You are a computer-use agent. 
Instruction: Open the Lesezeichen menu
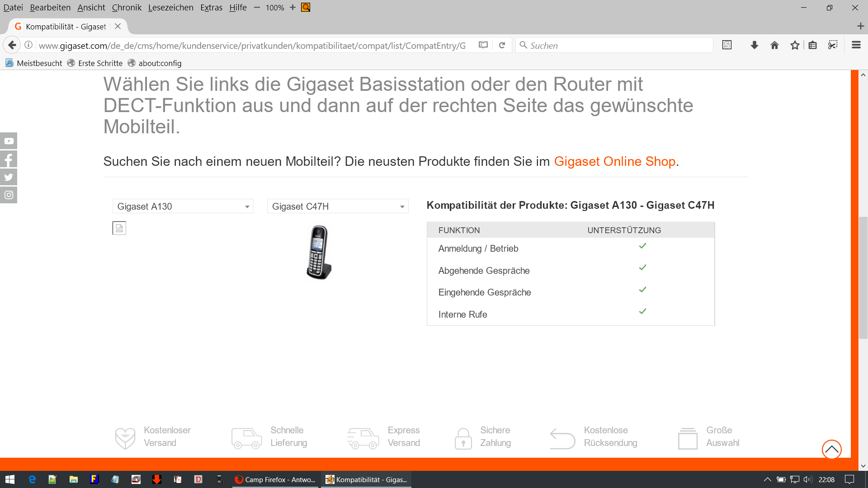(170, 8)
